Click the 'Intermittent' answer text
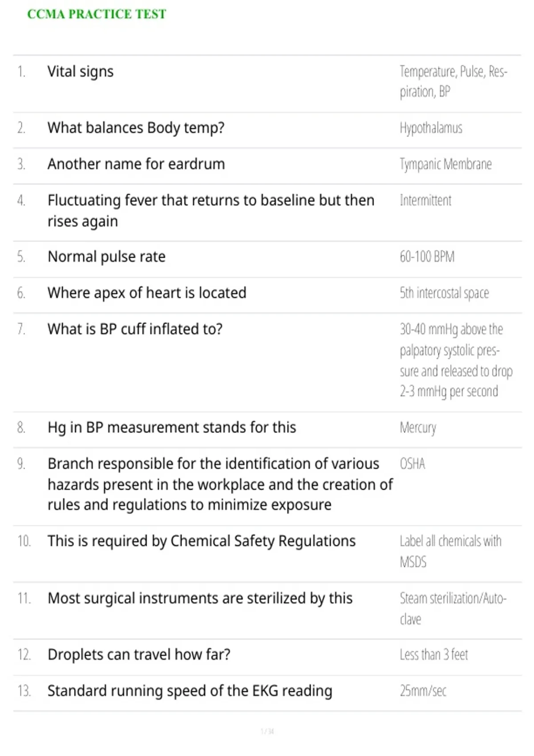 point(425,201)
